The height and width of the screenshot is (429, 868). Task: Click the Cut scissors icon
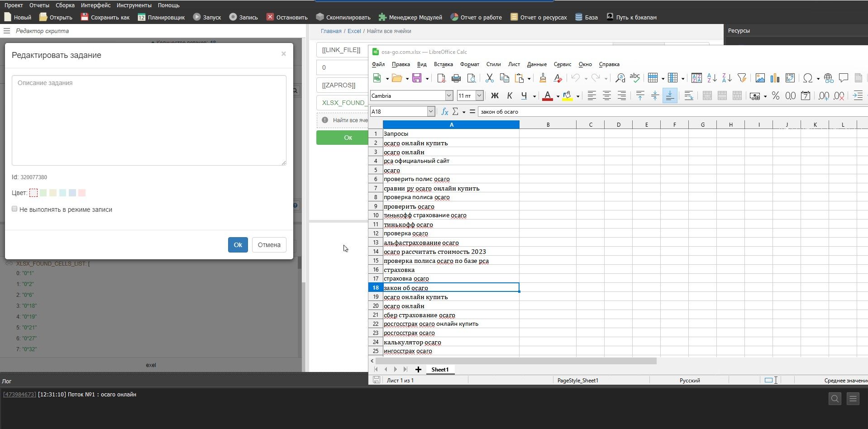pos(489,78)
